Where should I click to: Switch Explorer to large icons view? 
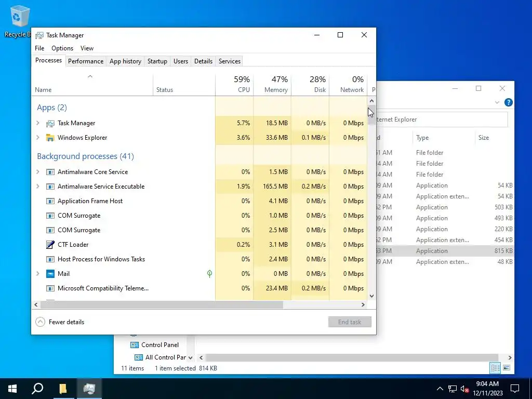tap(507, 368)
